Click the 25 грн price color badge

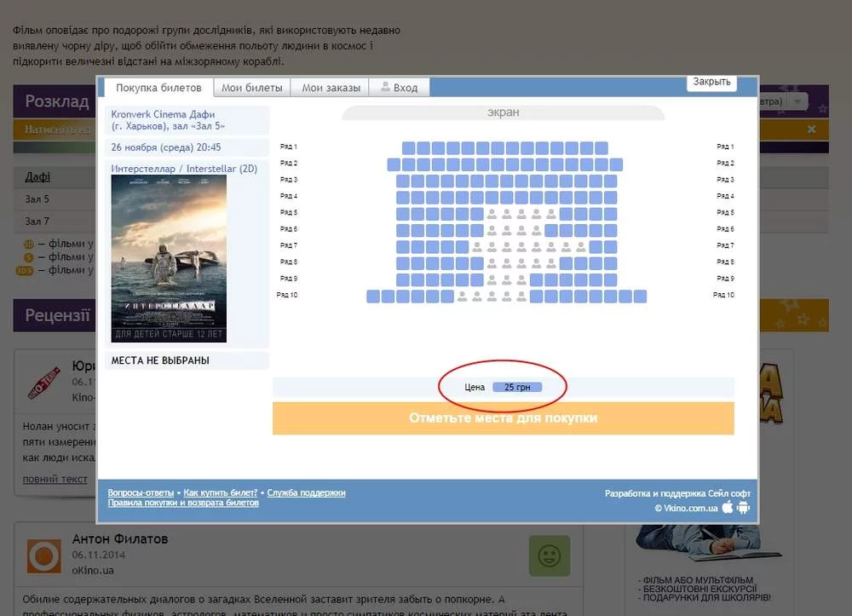click(517, 388)
